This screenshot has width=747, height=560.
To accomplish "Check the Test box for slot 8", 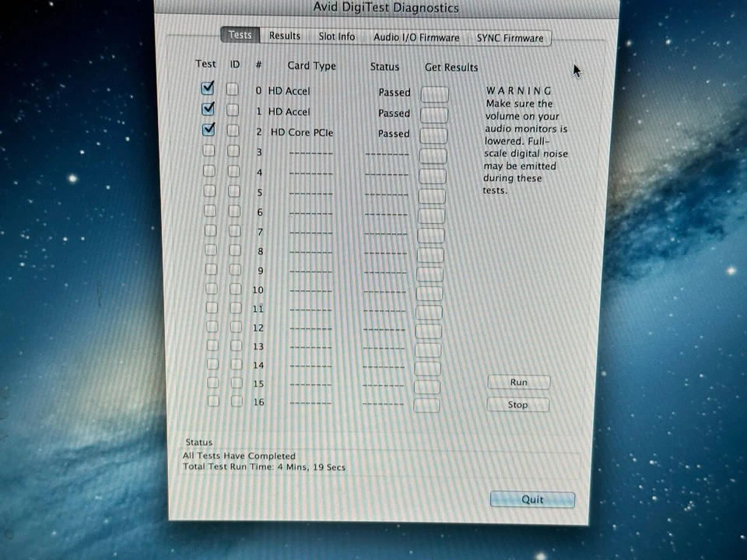I will (x=211, y=250).
